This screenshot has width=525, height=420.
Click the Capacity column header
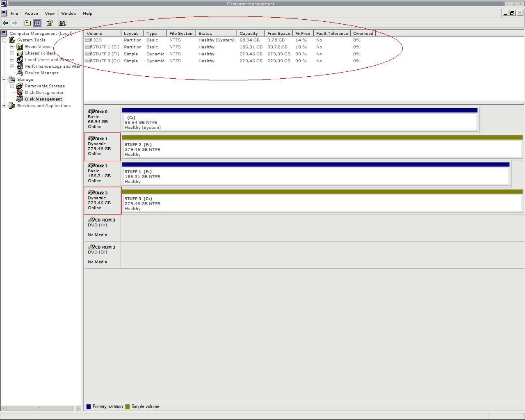point(249,33)
